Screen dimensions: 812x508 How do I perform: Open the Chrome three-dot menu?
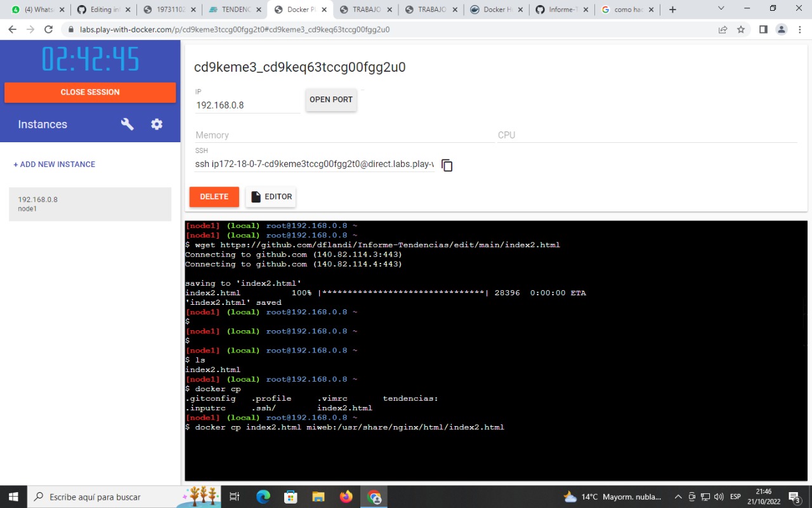(799, 29)
